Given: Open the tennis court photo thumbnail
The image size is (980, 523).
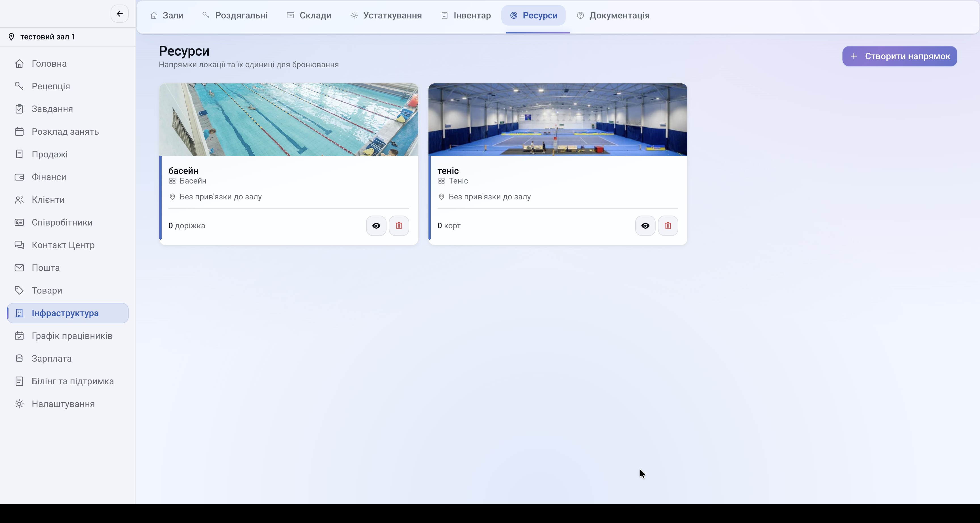Looking at the screenshot, I should 558,119.
